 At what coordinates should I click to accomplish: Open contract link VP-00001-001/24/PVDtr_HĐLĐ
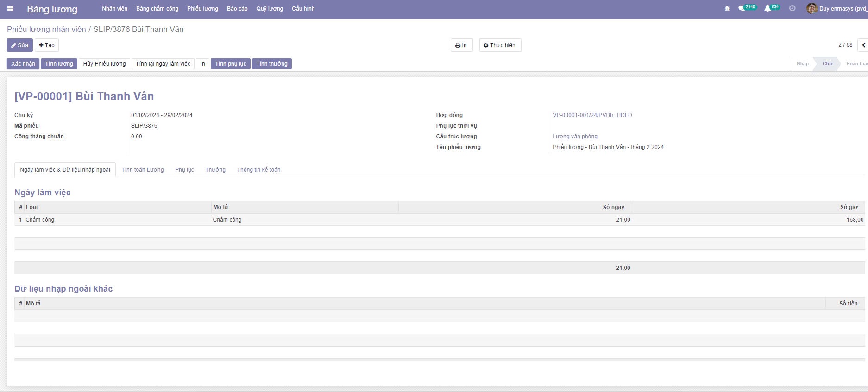coord(592,115)
